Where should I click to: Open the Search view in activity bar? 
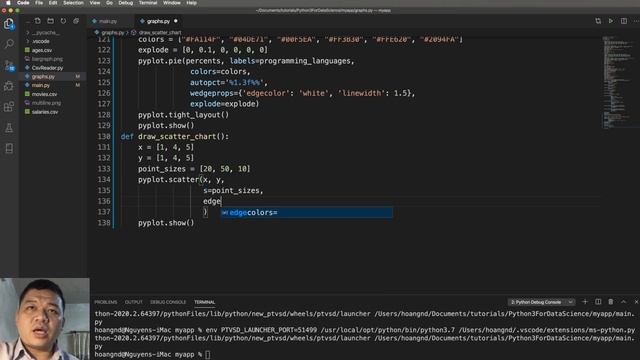pyautogui.click(x=9, y=44)
